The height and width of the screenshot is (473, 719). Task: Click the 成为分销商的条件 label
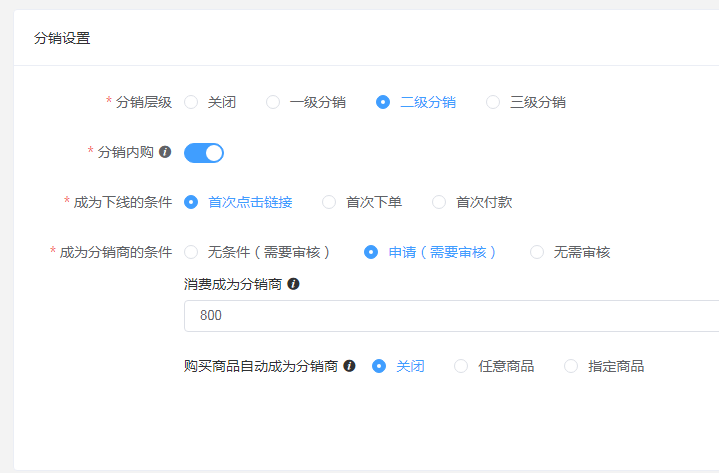click(116, 252)
